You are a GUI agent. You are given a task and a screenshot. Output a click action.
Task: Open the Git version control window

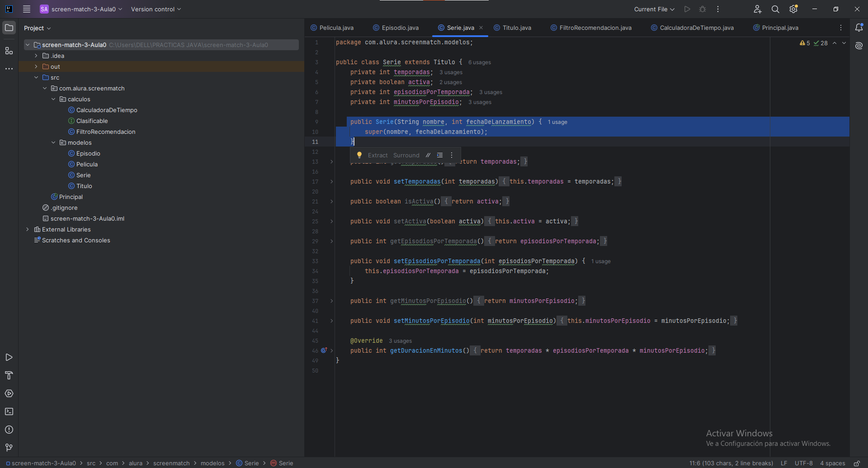pyautogui.click(x=9, y=448)
